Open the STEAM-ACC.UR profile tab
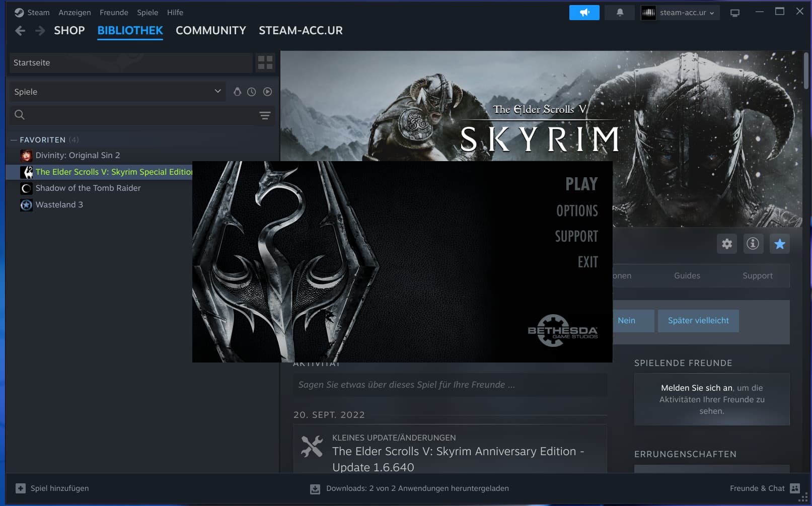 tap(301, 30)
